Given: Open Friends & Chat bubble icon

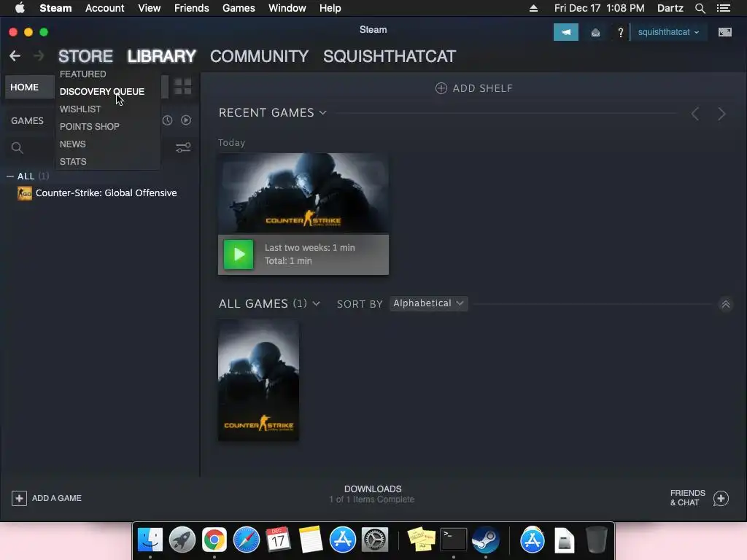Looking at the screenshot, I should [x=721, y=498].
